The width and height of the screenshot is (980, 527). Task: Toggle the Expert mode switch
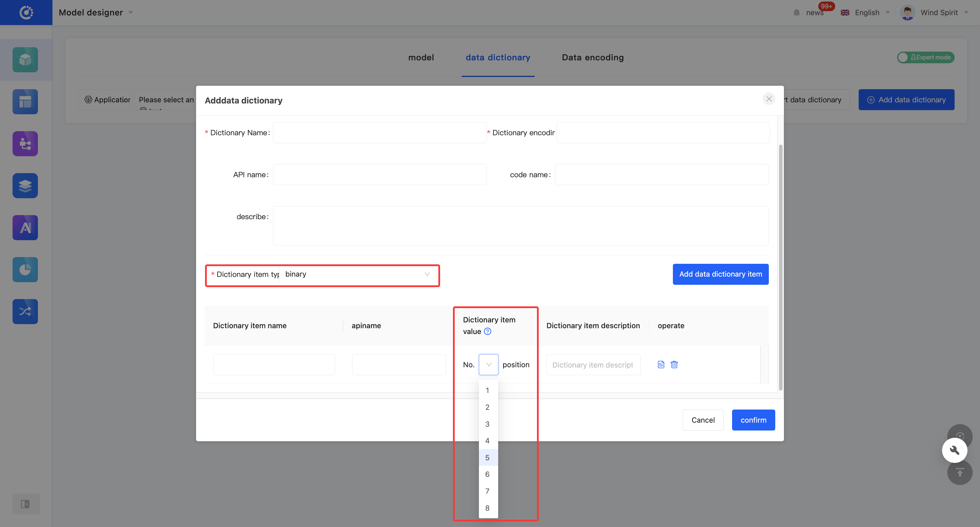click(925, 57)
